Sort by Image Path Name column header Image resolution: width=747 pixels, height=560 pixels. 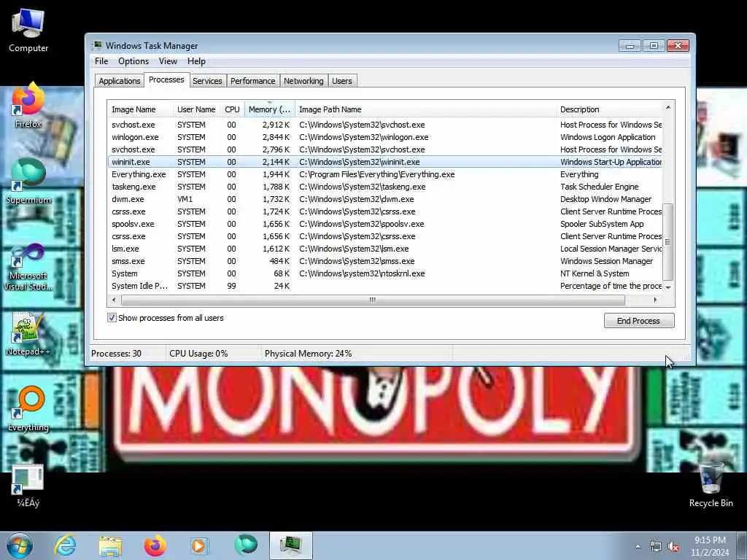(x=425, y=109)
